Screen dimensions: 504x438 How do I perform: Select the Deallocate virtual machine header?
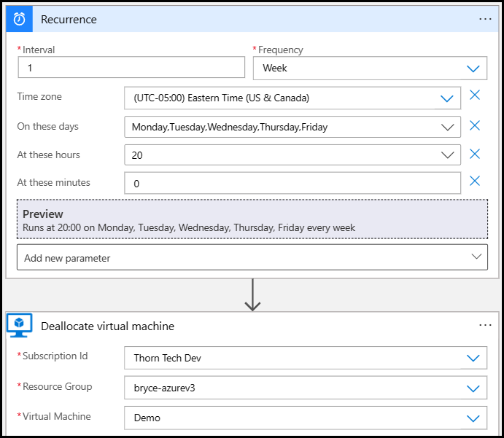[108, 326]
